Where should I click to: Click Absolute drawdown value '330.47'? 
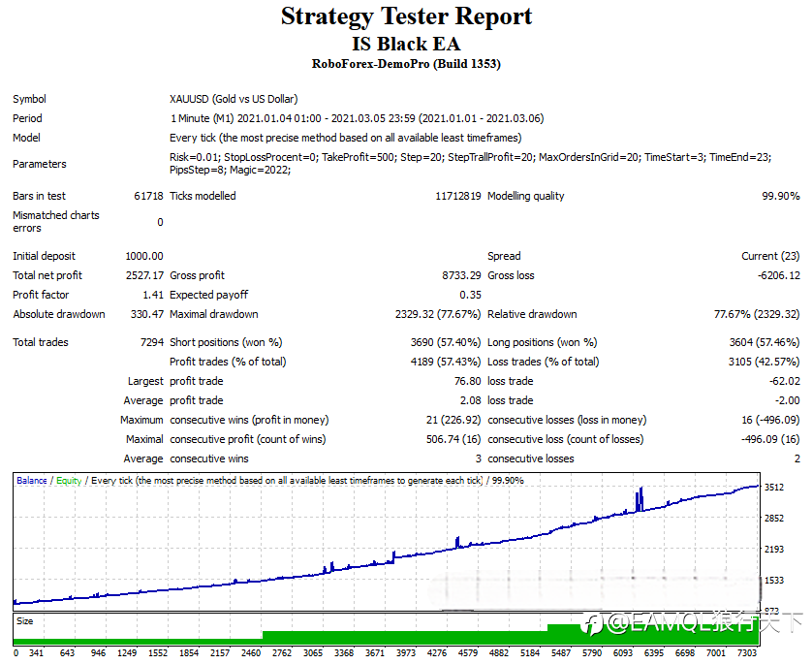pyautogui.click(x=147, y=314)
